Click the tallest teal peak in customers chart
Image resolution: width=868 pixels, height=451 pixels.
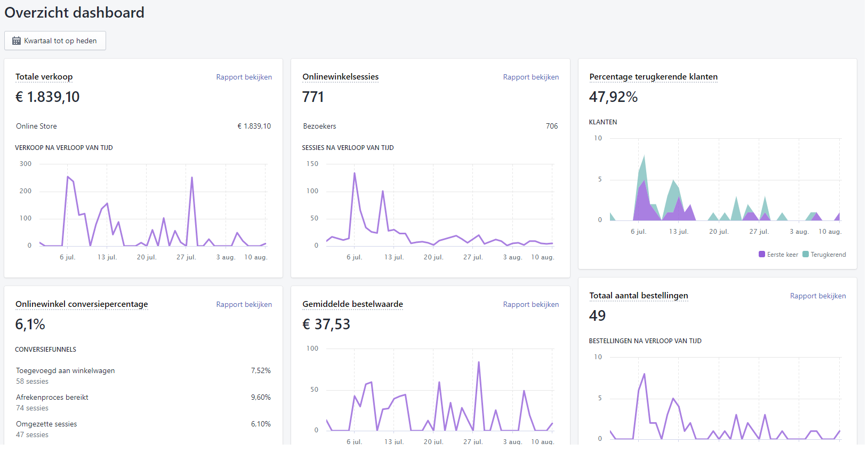tap(645, 156)
